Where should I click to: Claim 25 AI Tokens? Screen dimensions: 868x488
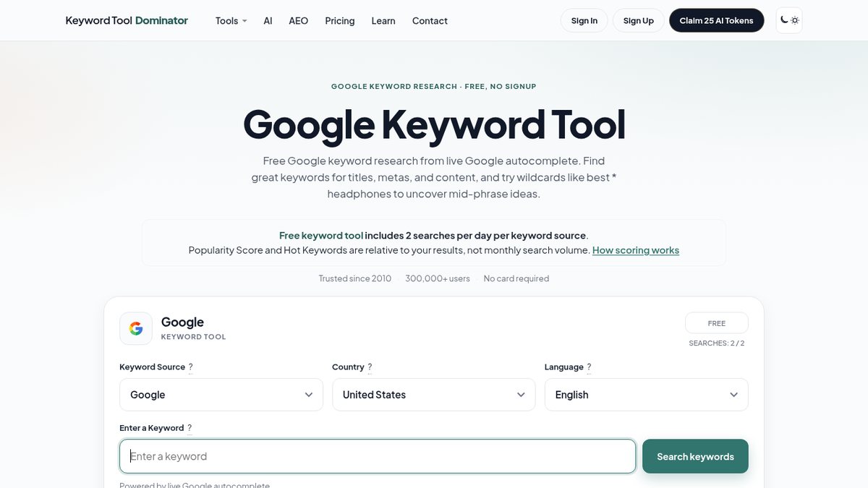(716, 20)
